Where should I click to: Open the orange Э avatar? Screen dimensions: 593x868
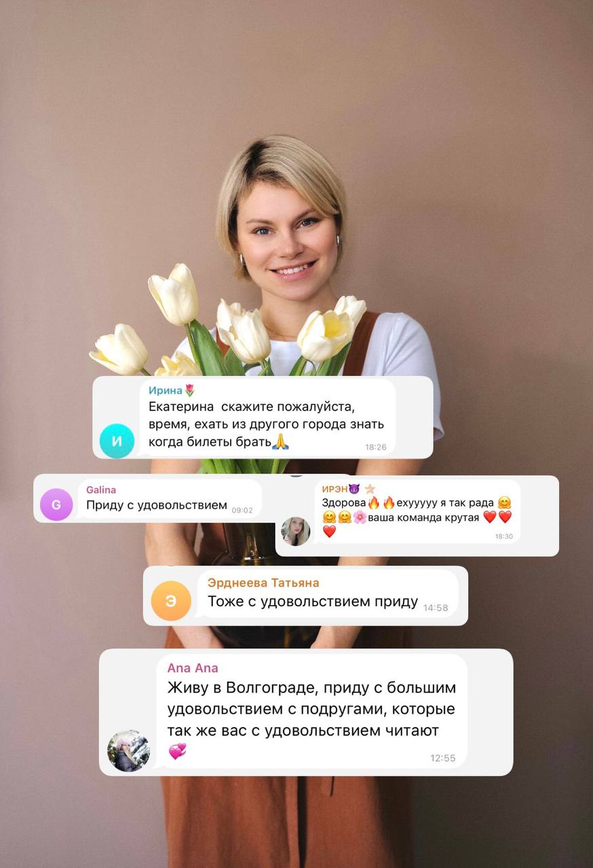click(x=171, y=601)
